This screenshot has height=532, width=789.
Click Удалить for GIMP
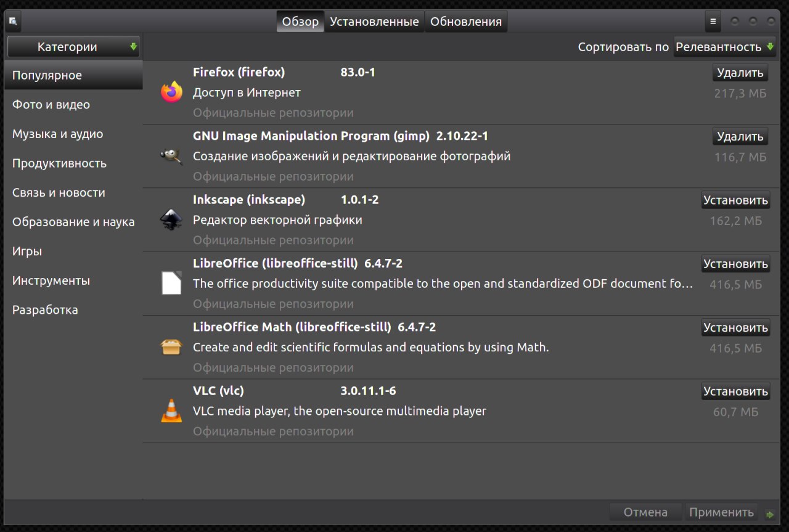tap(740, 136)
